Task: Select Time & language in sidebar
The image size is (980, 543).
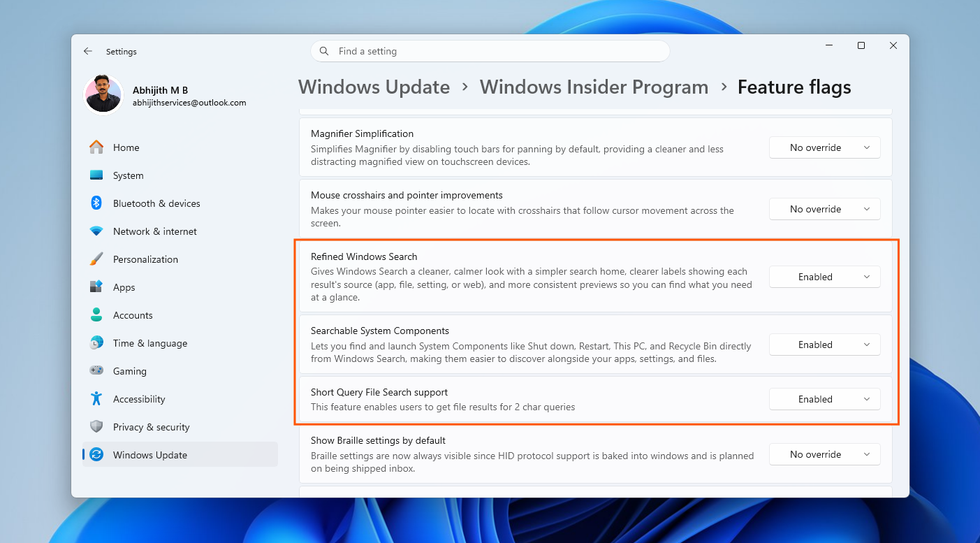Action: [180, 343]
